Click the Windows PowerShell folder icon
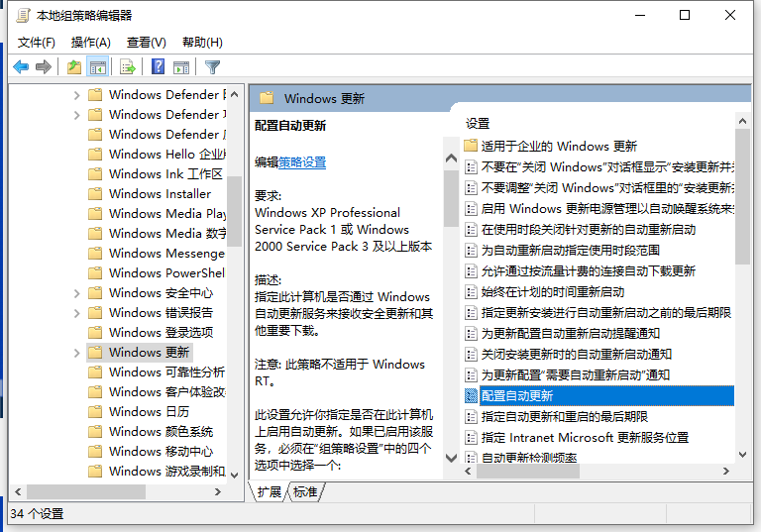The width and height of the screenshot is (761, 532). click(x=95, y=272)
